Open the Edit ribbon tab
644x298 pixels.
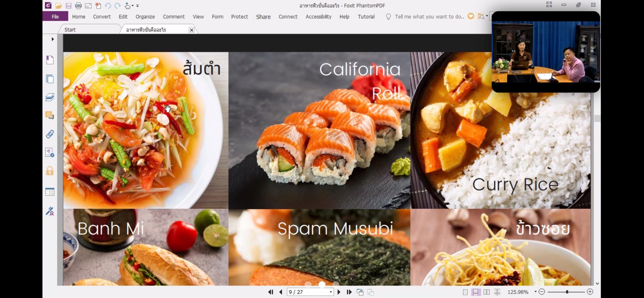pos(123,17)
